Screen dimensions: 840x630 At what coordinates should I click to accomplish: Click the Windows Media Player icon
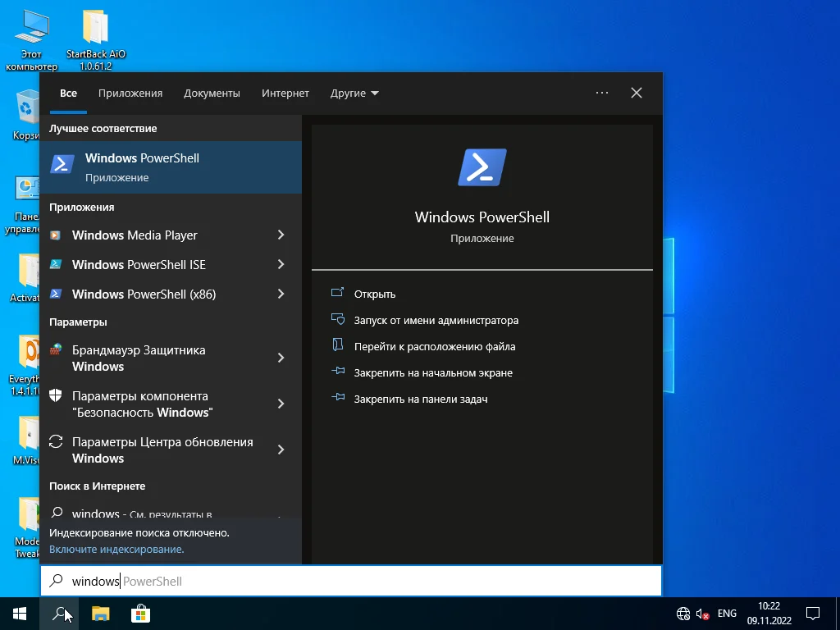point(56,235)
